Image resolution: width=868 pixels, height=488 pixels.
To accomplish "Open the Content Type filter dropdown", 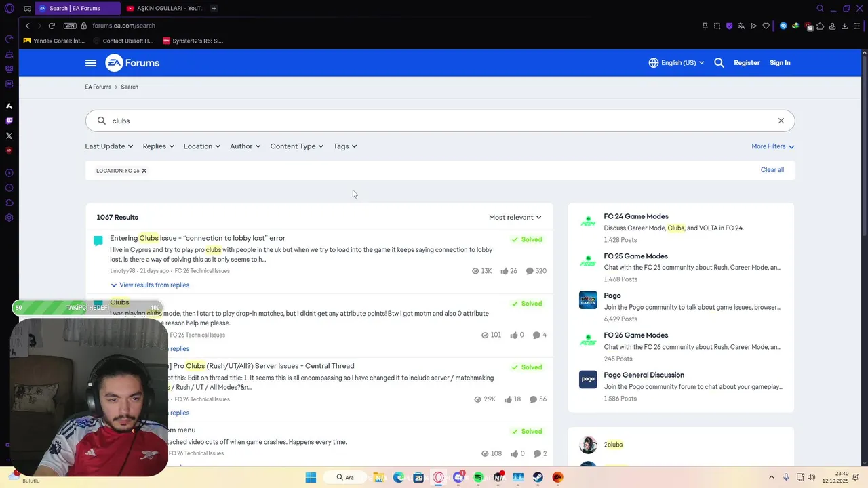I will [297, 146].
